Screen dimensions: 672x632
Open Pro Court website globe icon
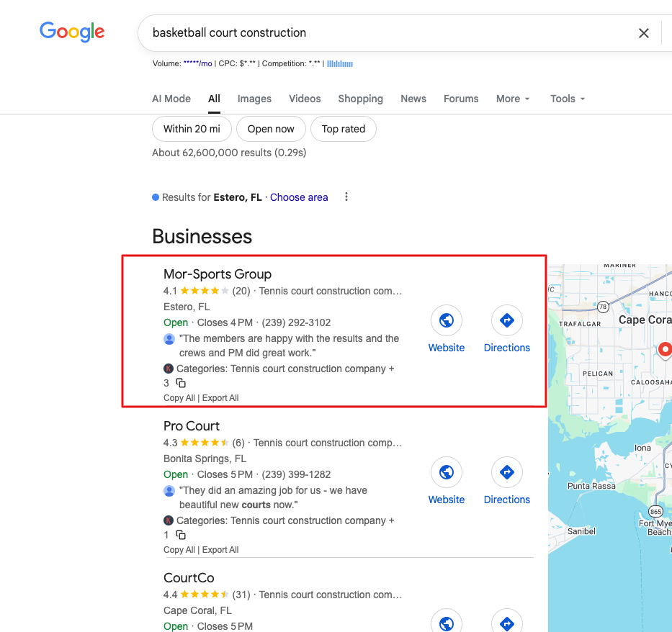click(x=447, y=472)
